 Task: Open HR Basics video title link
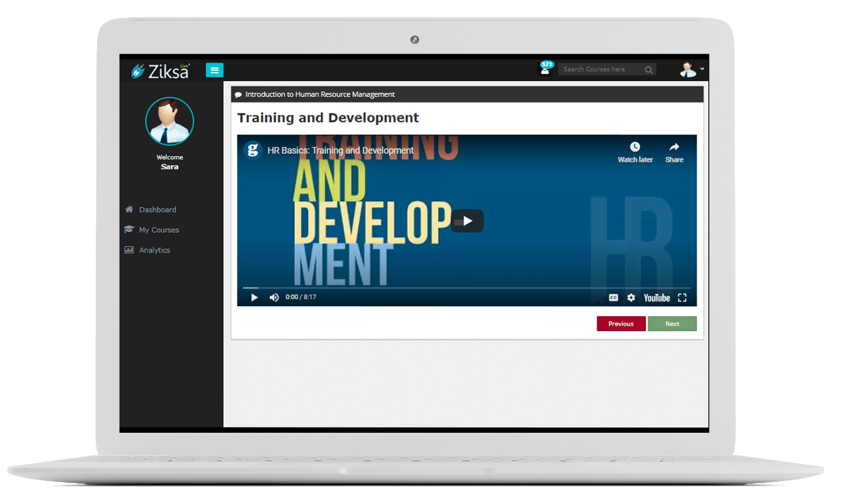point(341,150)
